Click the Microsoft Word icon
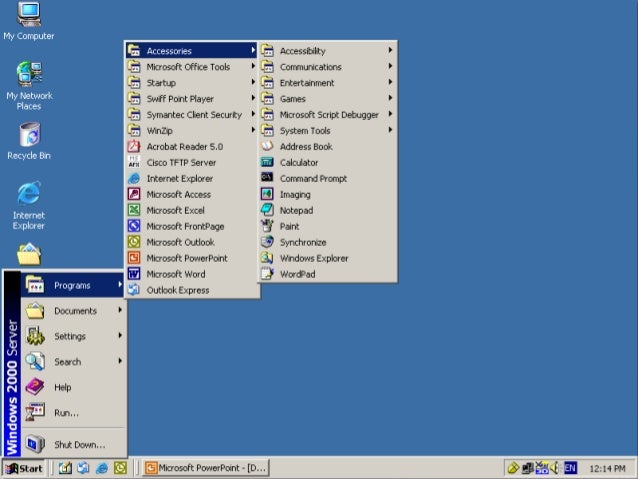This screenshot has height=479, width=638. point(134,274)
